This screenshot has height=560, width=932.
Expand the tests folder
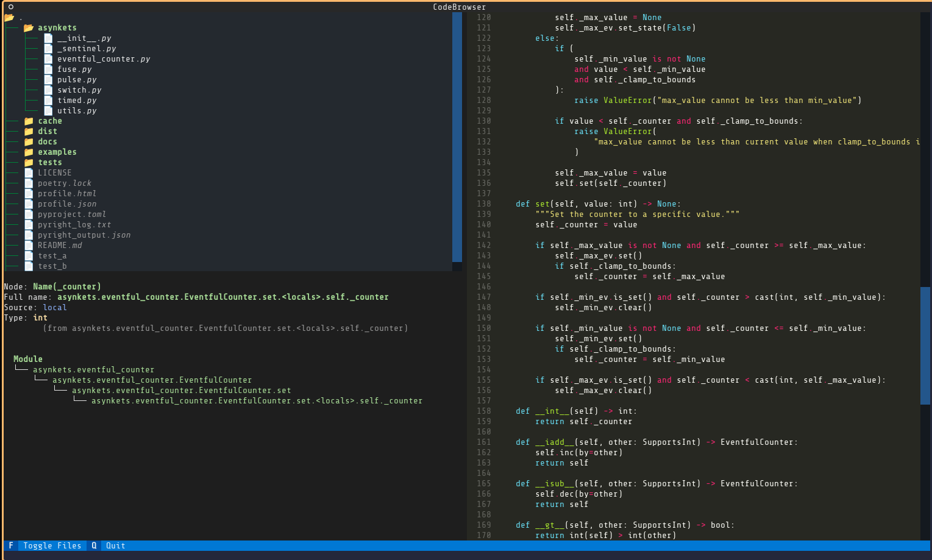pos(50,162)
